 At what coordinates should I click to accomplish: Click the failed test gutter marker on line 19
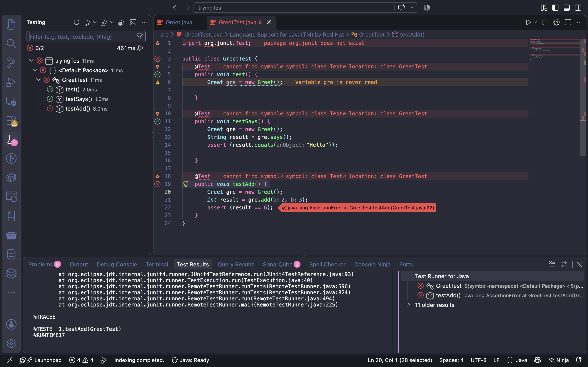click(158, 184)
